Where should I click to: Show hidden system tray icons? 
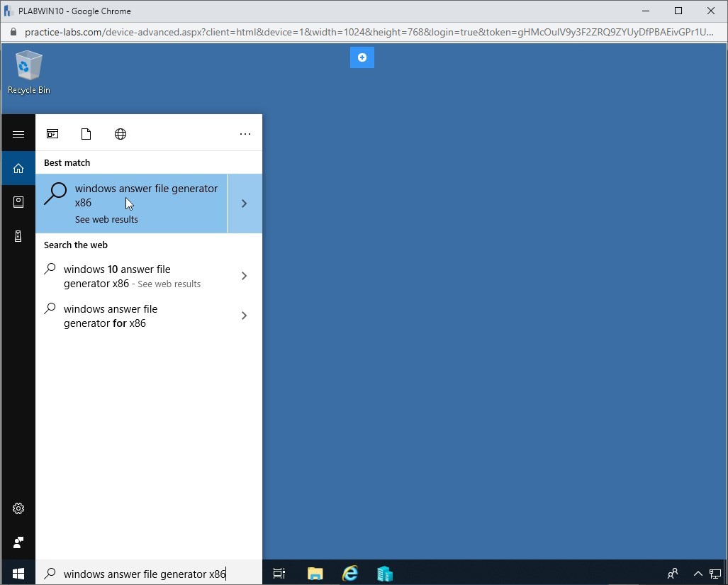(698, 574)
